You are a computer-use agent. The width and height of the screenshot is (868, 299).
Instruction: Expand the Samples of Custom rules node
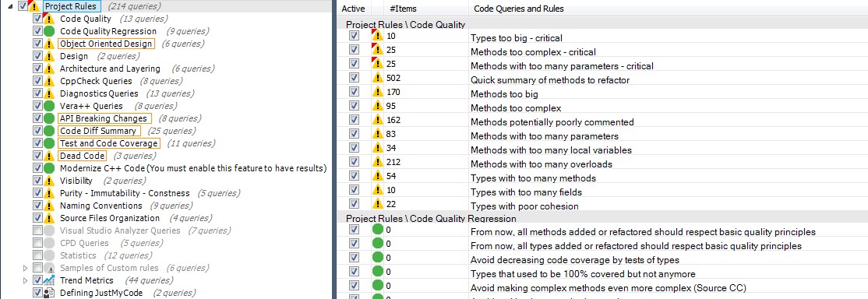coord(26,268)
